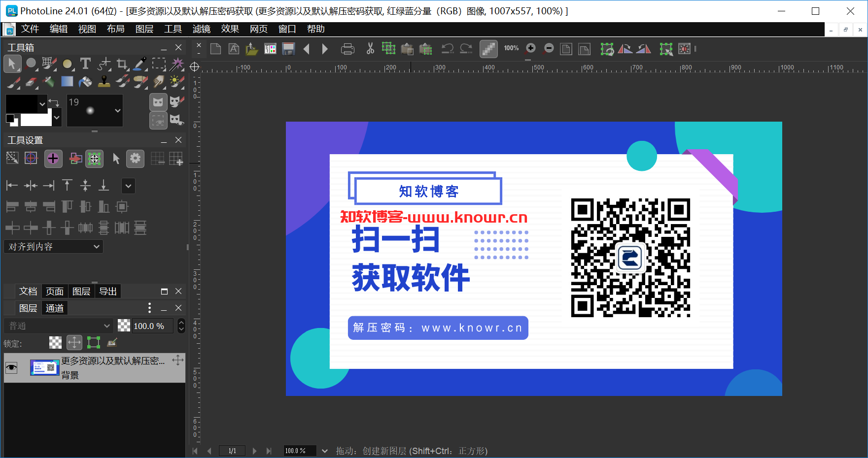Go to next page arrow in status bar
Image resolution: width=868 pixels, height=458 pixels.
coord(254,451)
